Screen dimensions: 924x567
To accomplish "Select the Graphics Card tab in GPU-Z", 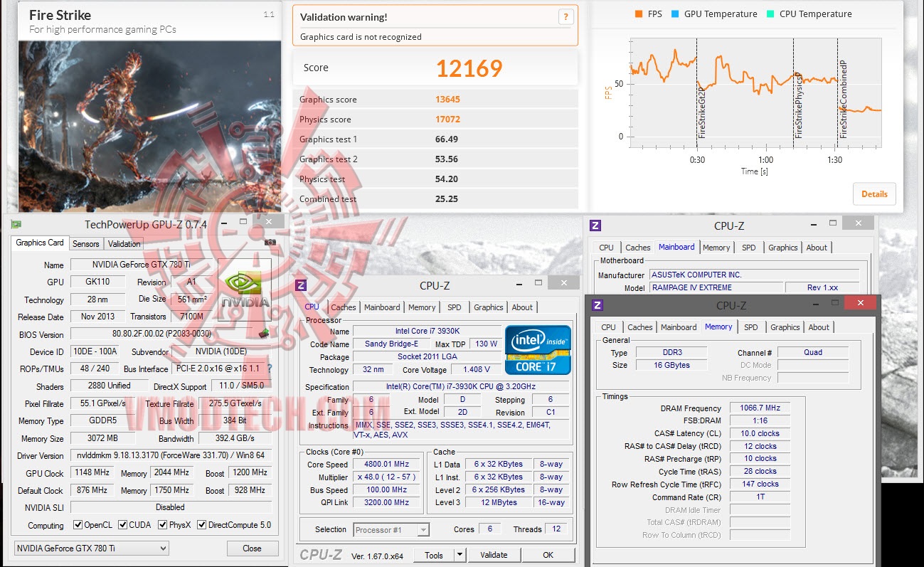I will (40, 243).
